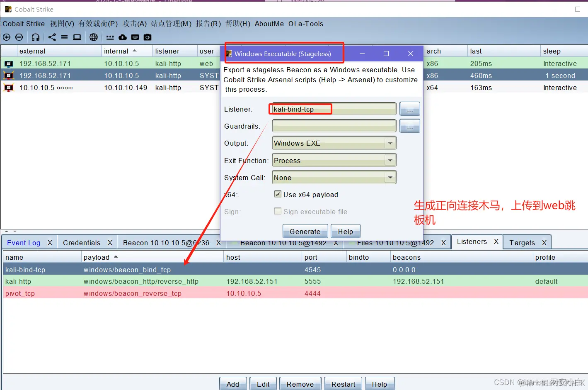
Task: Close the Targets tab
Action: (544, 243)
